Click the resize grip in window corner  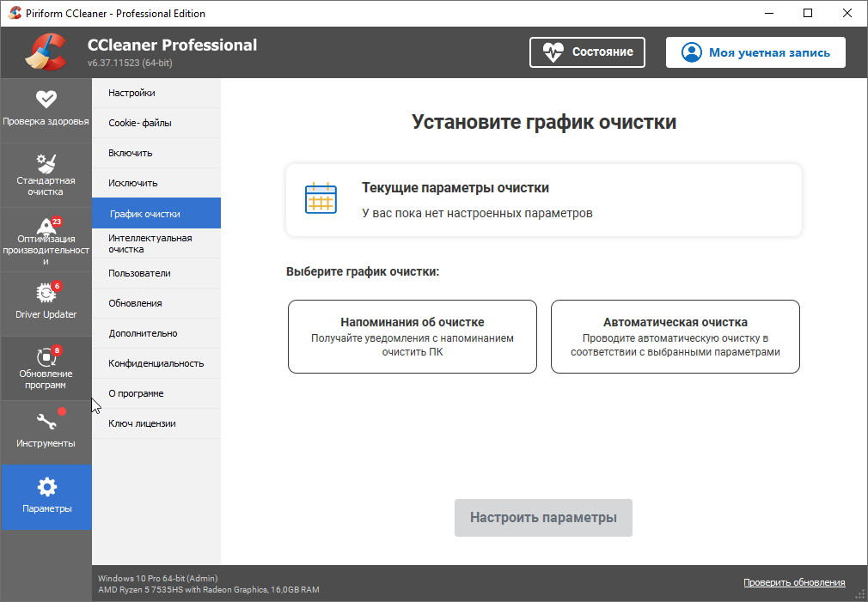[x=859, y=594]
